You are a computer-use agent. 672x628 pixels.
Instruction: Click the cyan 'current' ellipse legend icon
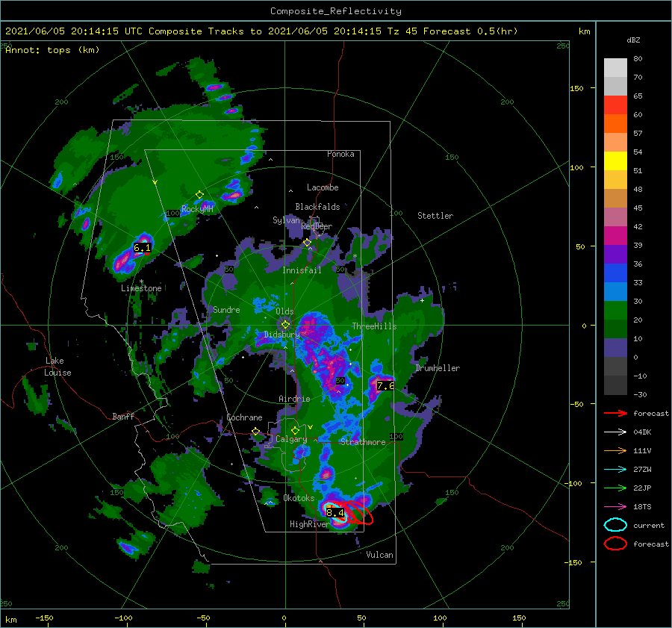point(615,525)
